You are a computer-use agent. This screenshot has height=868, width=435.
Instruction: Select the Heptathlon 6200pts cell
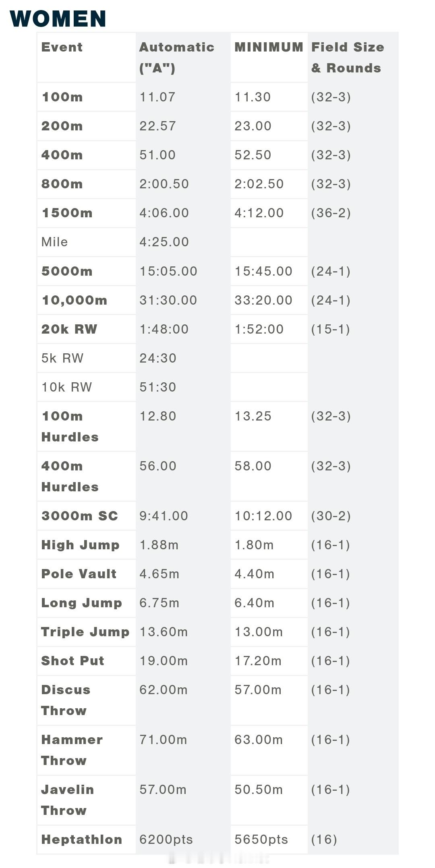[166, 839]
